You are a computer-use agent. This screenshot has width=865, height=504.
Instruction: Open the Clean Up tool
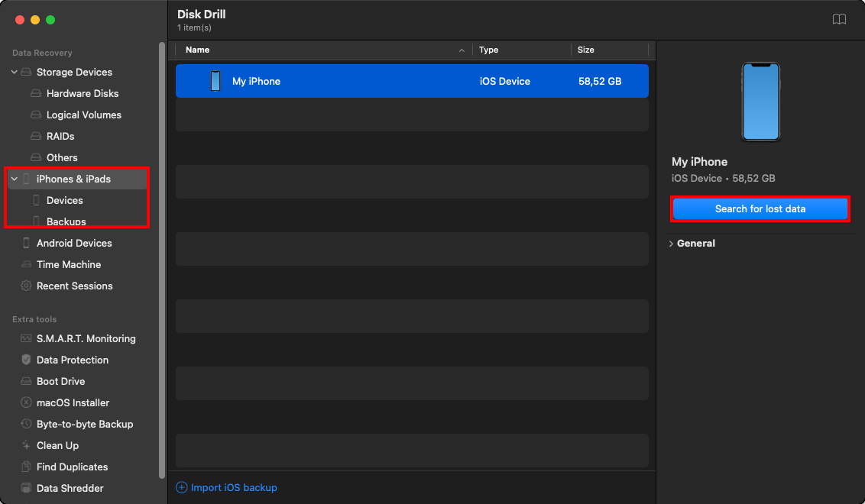57,445
